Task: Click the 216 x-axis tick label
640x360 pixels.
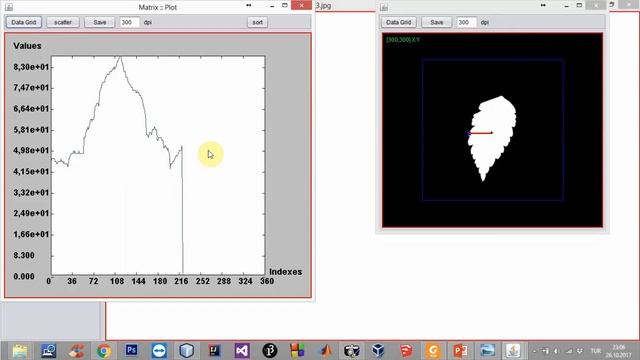Action: click(x=181, y=281)
